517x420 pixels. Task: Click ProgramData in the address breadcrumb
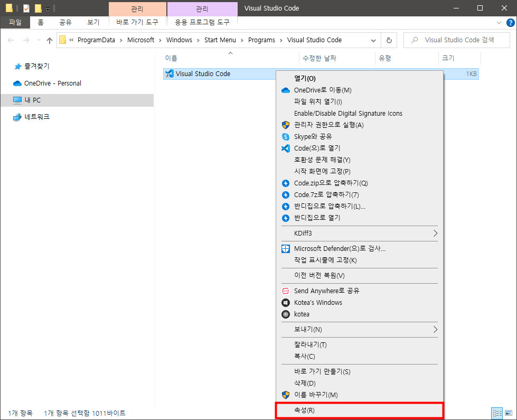click(96, 40)
